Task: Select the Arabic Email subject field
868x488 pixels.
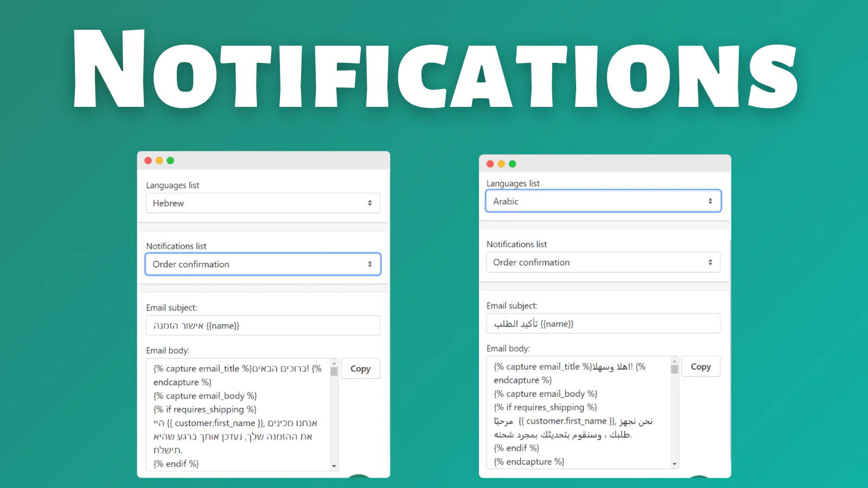Action: click(603, 323)
